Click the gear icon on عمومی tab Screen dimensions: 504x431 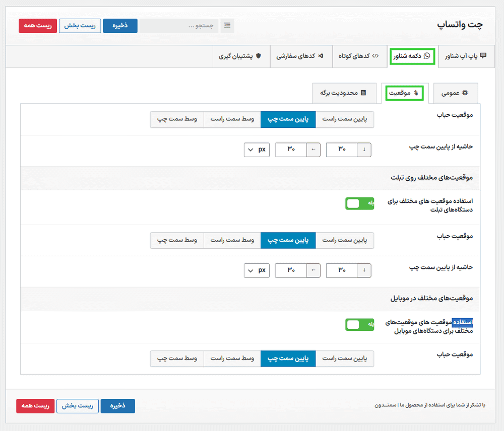(x=465, y=93)
